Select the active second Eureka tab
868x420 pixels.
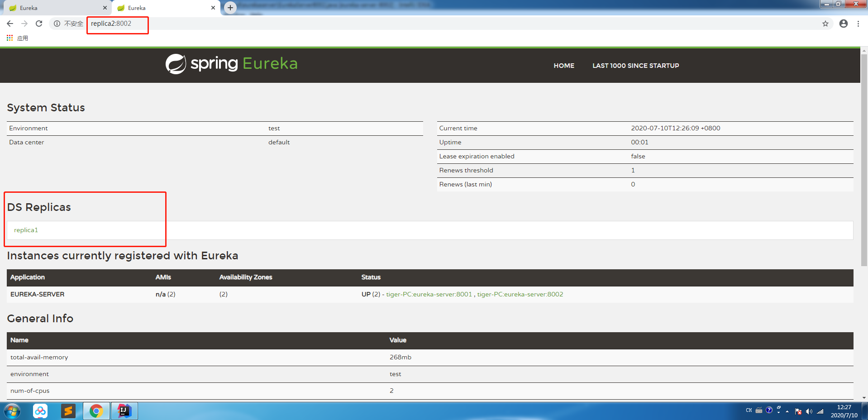point(166,8)
